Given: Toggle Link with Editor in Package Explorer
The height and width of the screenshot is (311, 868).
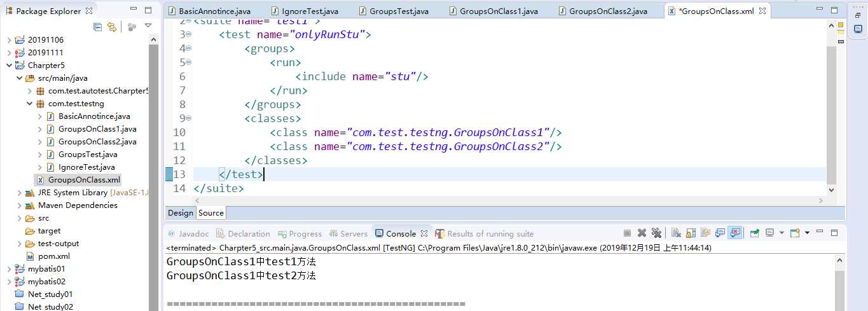Looking at the screenshot, I should click(112, 26).
